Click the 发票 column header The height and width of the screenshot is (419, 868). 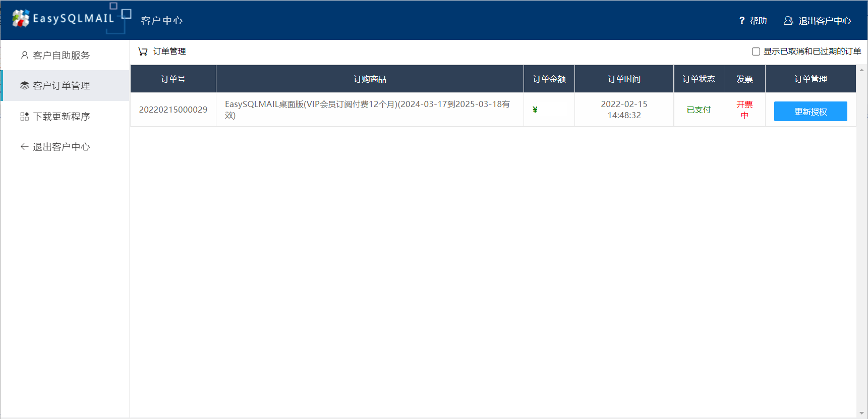[x=744, y=79]
